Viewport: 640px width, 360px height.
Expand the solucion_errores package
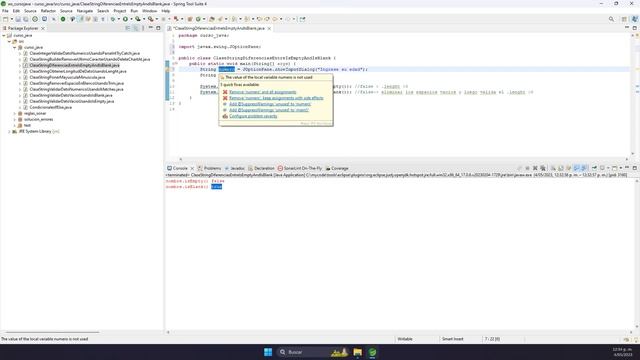coord(15,119)
